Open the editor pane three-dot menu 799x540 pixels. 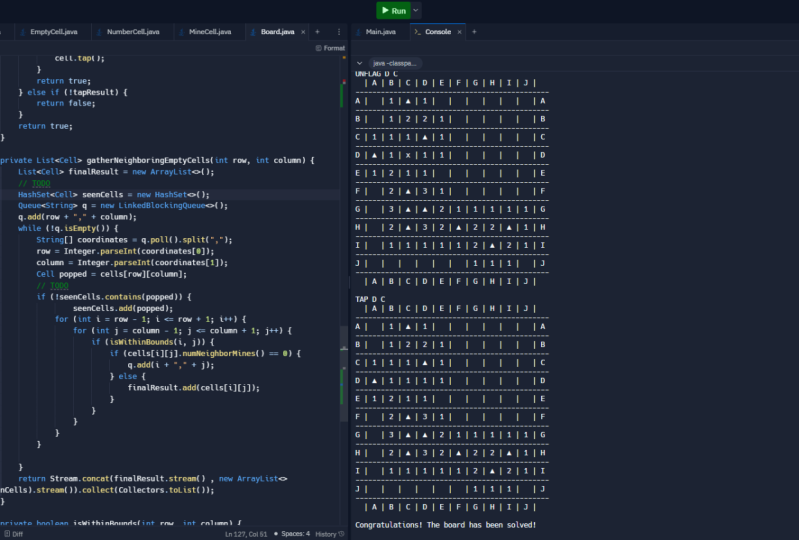coord(339,32)
